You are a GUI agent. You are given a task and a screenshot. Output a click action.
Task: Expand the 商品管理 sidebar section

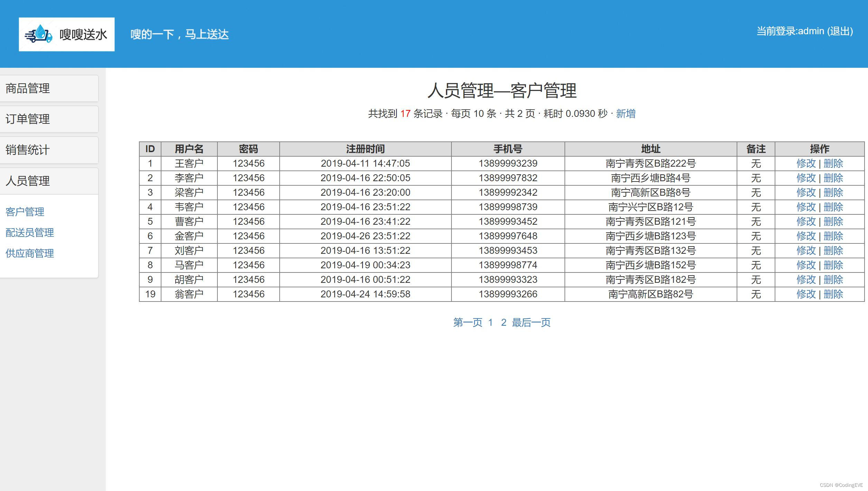pos(28,89)
